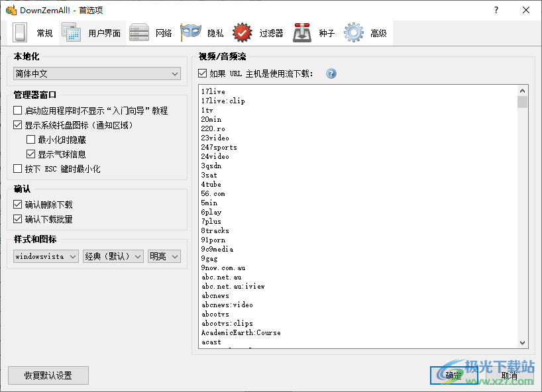Confirm settings with the 确定 button

click(453, 375)
